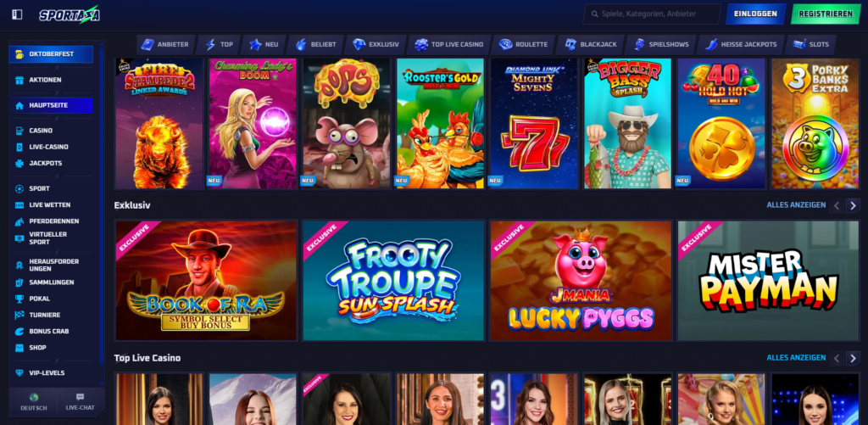Open Bonus Crab in the sidebar
The image size is (868, 425).
[51, 332]
